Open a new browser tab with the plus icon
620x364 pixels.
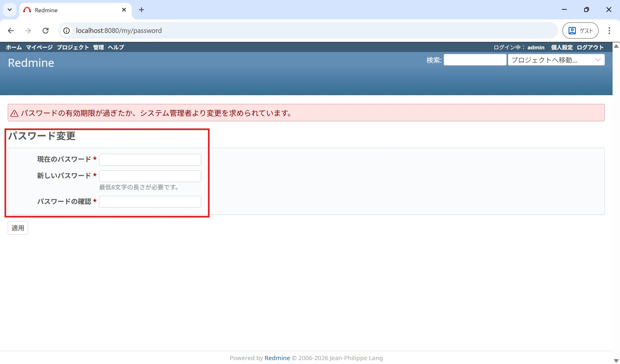[141, 10]
